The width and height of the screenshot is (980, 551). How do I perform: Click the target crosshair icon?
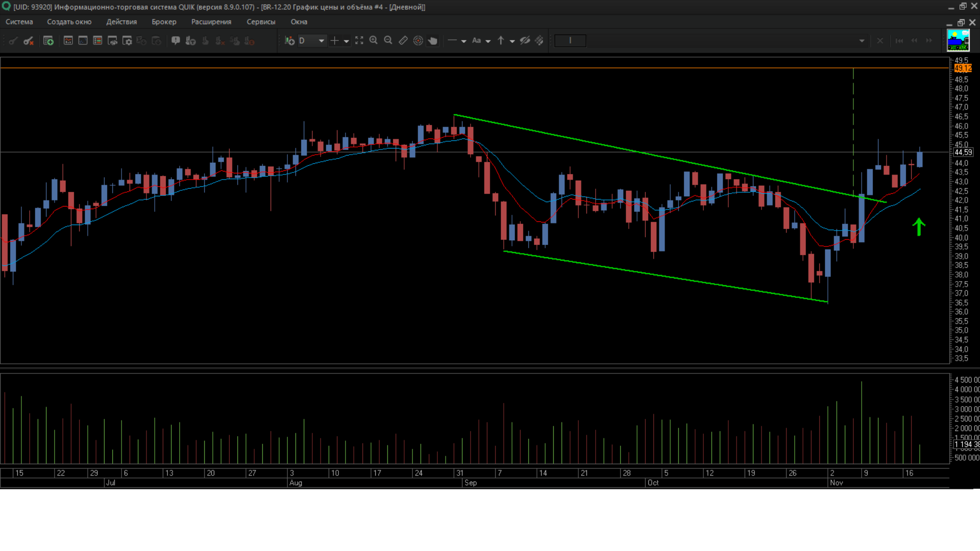click(418, 41)
